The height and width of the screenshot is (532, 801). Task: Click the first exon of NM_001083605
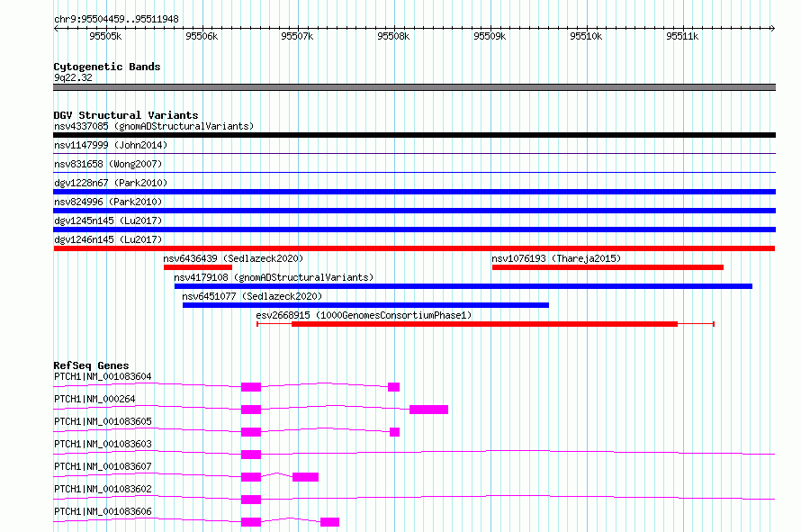pyautogui.click(x=251, y=432)
